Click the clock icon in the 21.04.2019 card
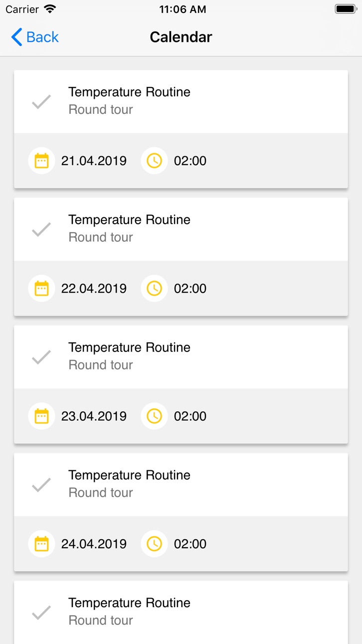This screenshot has height=644, width=362. (154, 161)
